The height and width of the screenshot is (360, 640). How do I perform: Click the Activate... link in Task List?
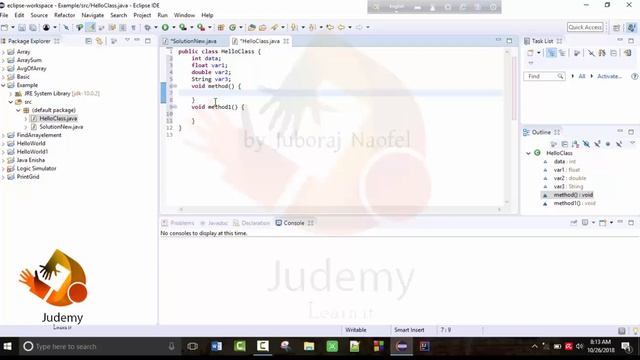pos(609,76)
